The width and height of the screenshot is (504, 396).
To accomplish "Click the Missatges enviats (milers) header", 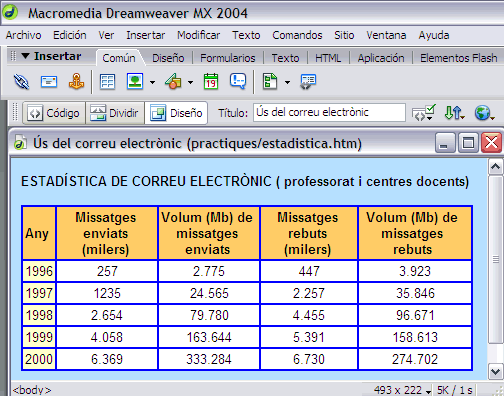I will tap(107, 233).
